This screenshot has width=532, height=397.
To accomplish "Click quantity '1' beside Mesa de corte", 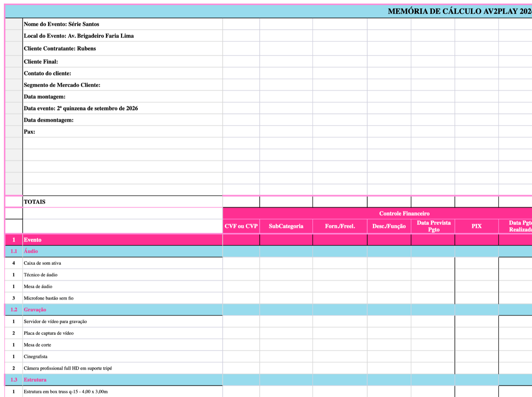I will pos(14,345).
